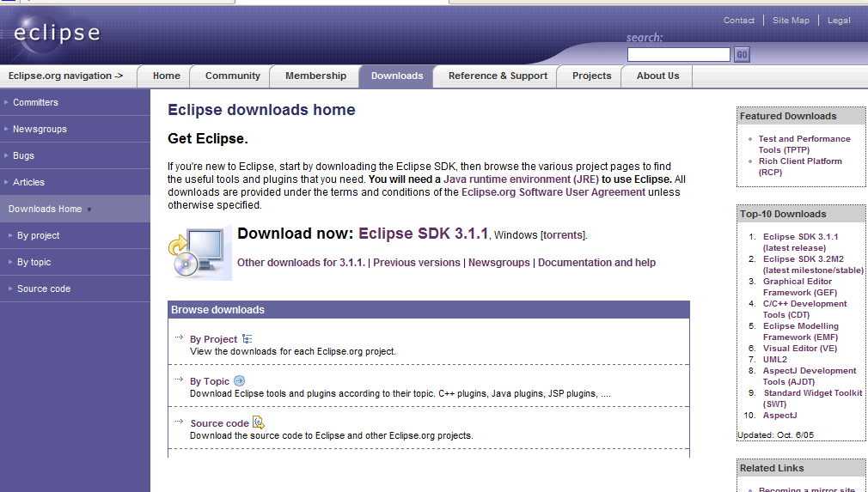Open Committers in the sidebar

75,102
